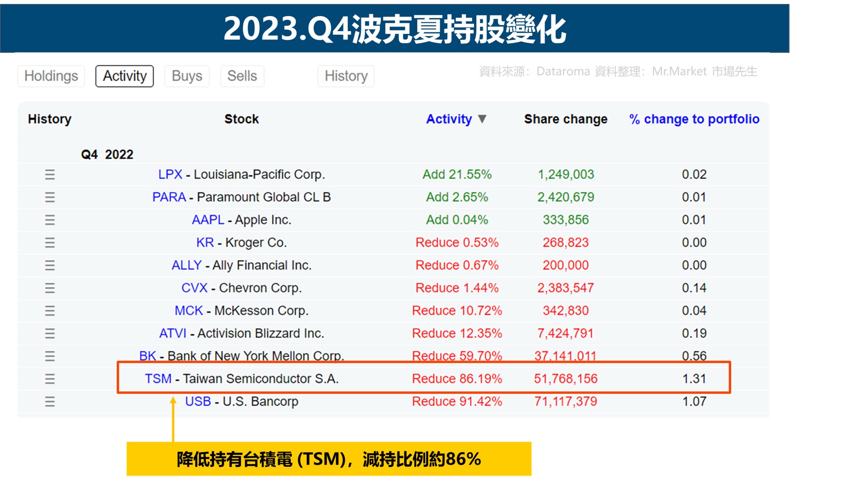The height and width of the screenshot is (479, 868).
Task: Click 'Reduce 1.44%' activity value
Action: coord(457,288)
